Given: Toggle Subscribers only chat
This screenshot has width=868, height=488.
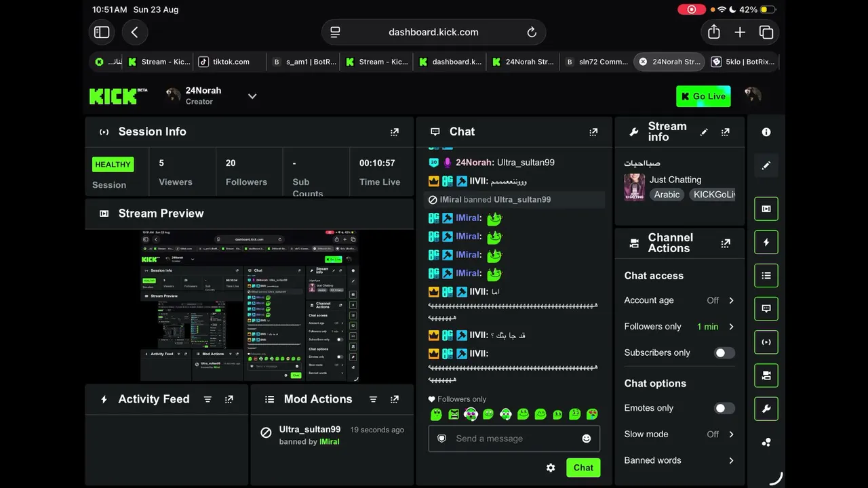Looking at the screenshot, I should (724, 353).
